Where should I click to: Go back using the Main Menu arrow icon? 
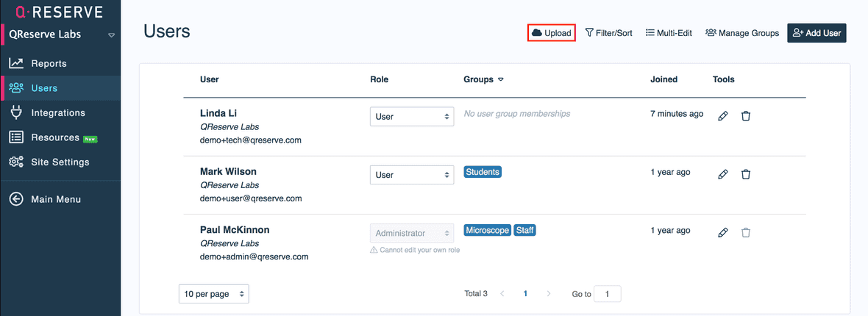coord(15,199)
